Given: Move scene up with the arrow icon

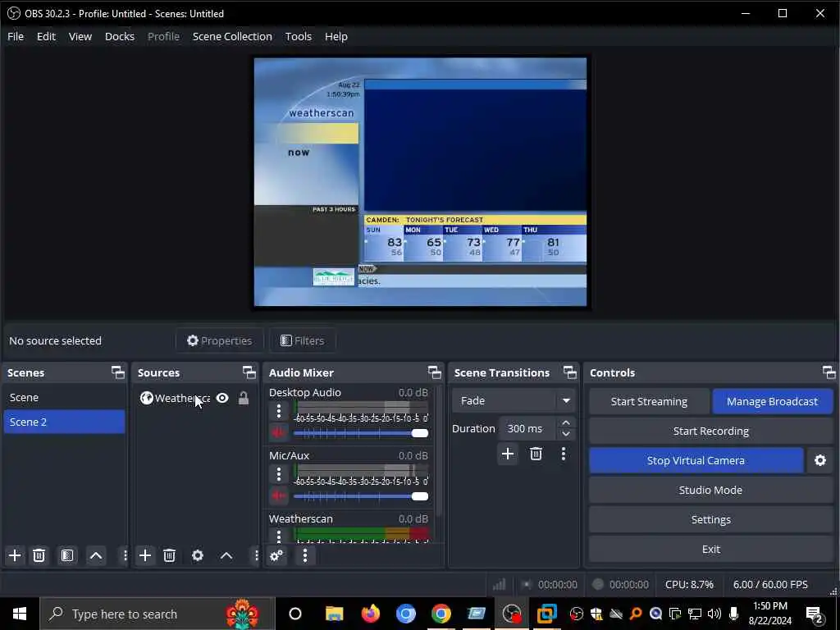Looking at the screenshot, I should (96, 555).
